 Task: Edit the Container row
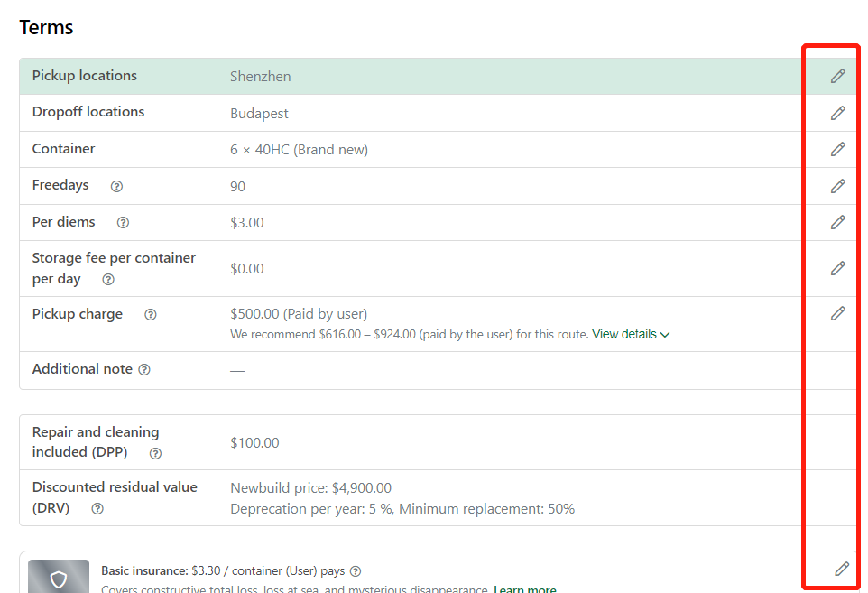click(838, 149)
